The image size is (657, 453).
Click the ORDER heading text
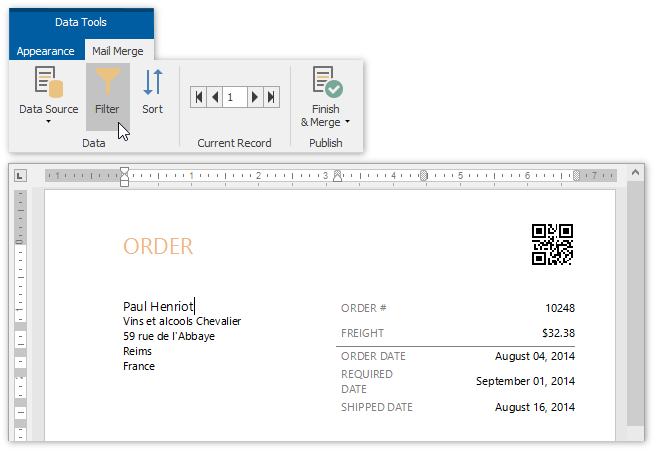[x=158, y=246]
